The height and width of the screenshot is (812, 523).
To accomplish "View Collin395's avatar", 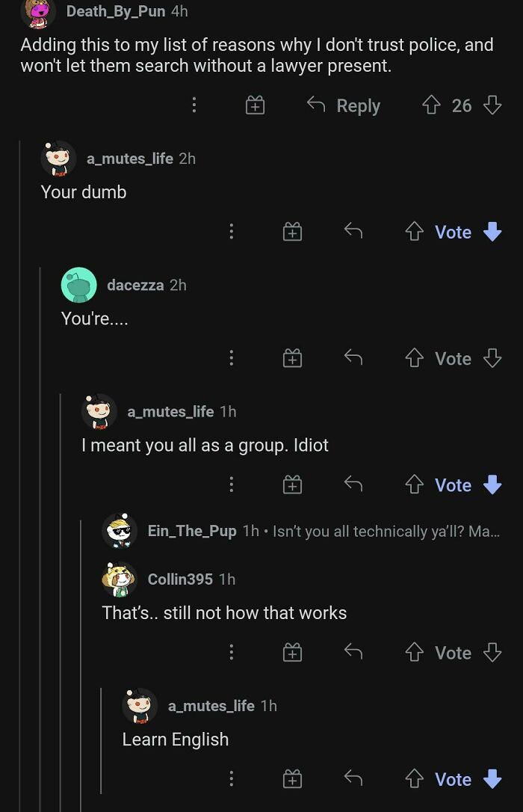I will tap(120, 579).
